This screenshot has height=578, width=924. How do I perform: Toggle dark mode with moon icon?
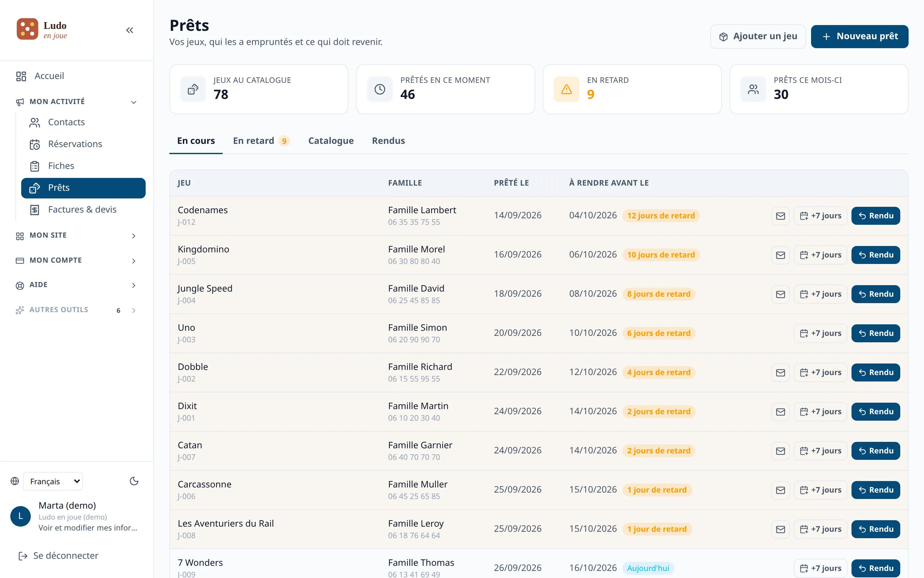tap(134, 481)
